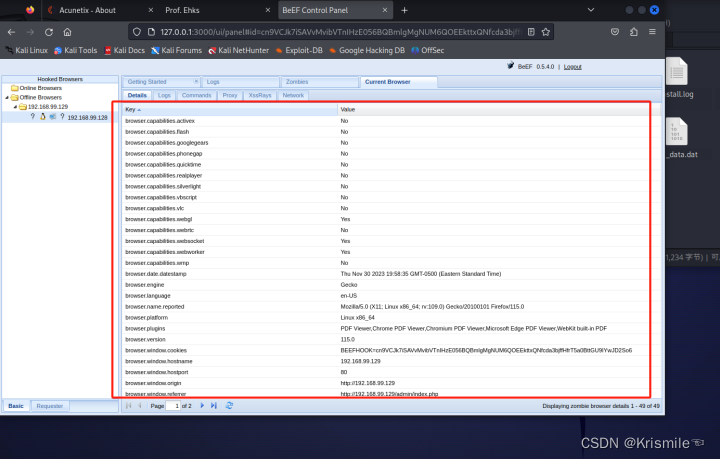Show site security shield info
This screenshot has width=720, height=459.
136,32
